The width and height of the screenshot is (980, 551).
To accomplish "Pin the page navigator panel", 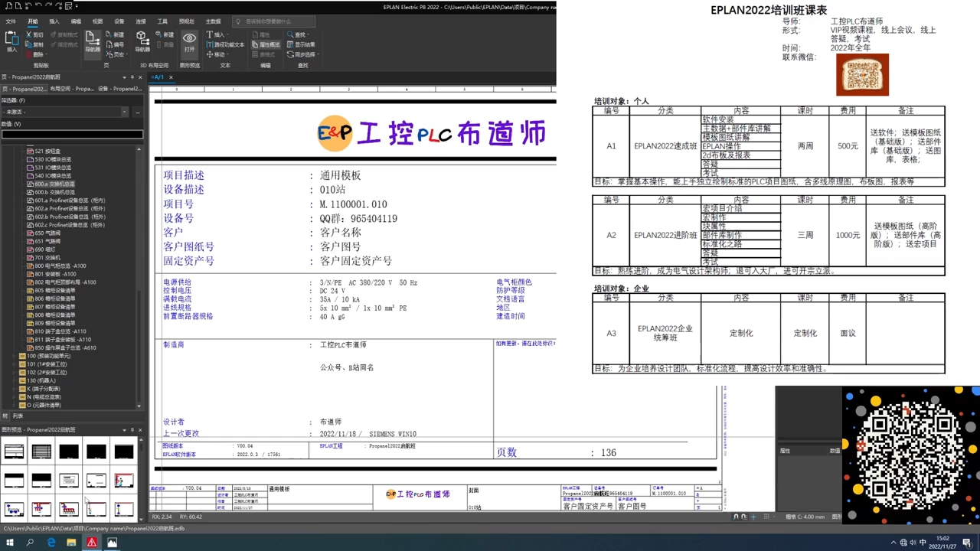I will pyautogui.click(x=132, y=77).
